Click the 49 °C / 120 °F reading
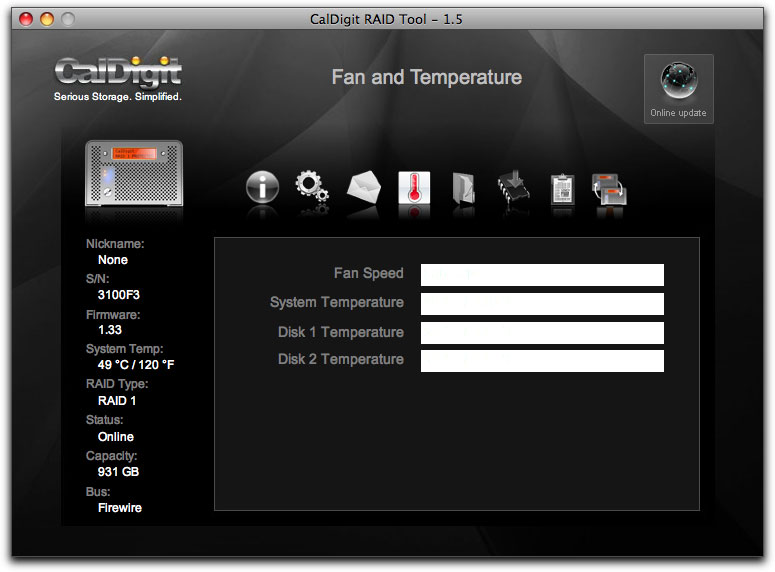The image size is (775, 572). pos(136,365)
